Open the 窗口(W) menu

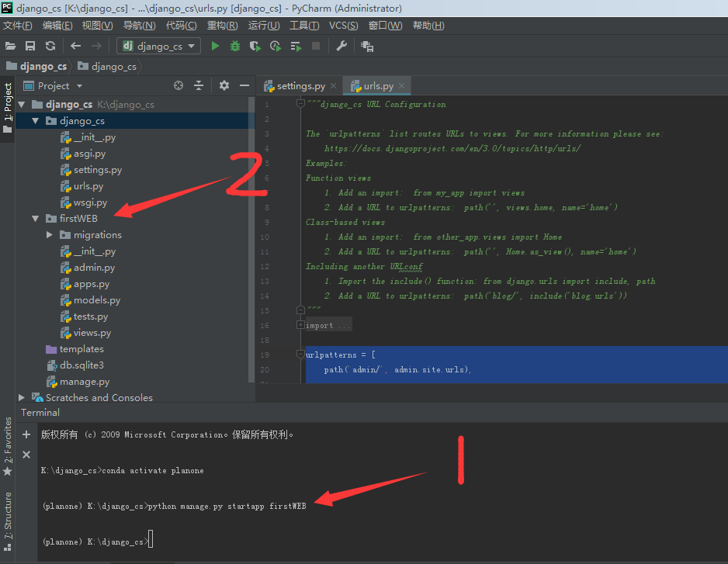point(386,26)
